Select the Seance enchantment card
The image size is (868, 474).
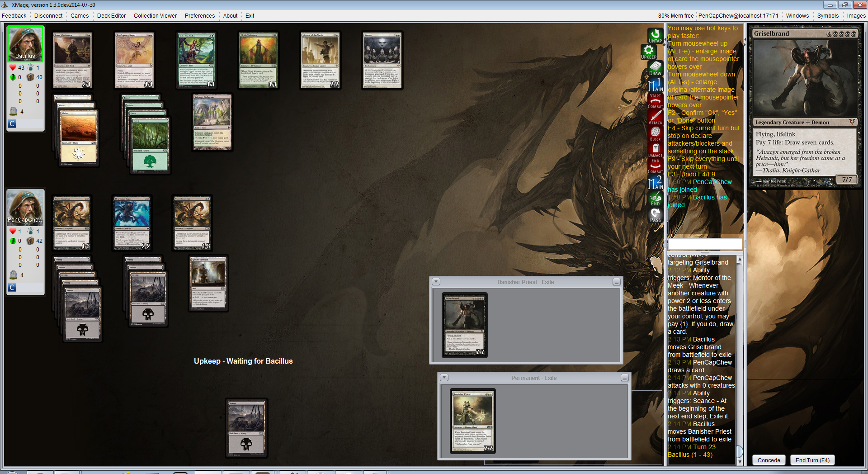[x=382, y=60]
